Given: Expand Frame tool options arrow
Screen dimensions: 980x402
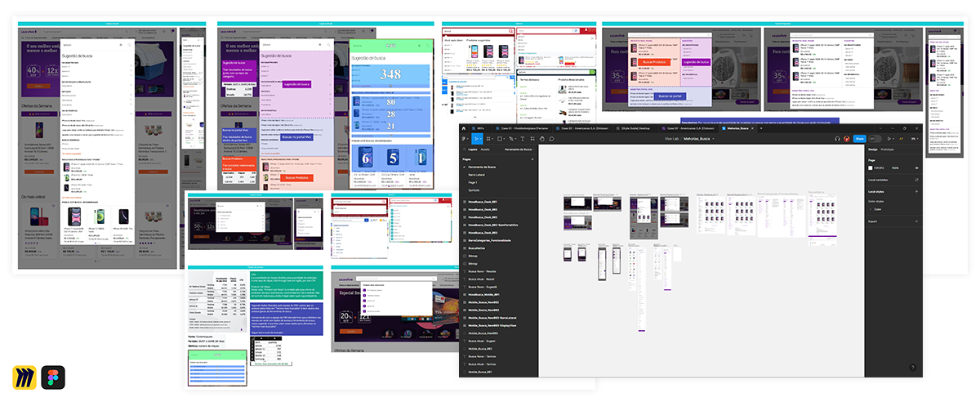Looking at the screenshot, I should (492, 139).
